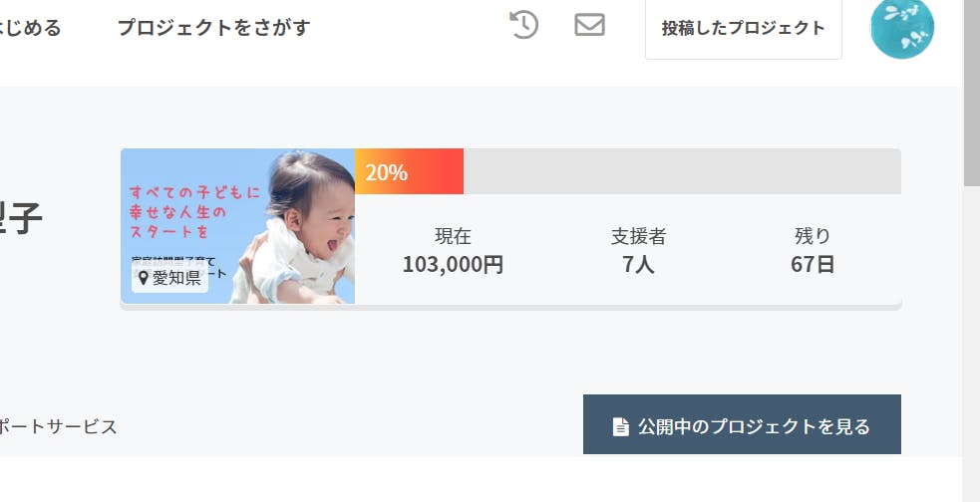
Task: Click the large project title heading
Action: 20,217
